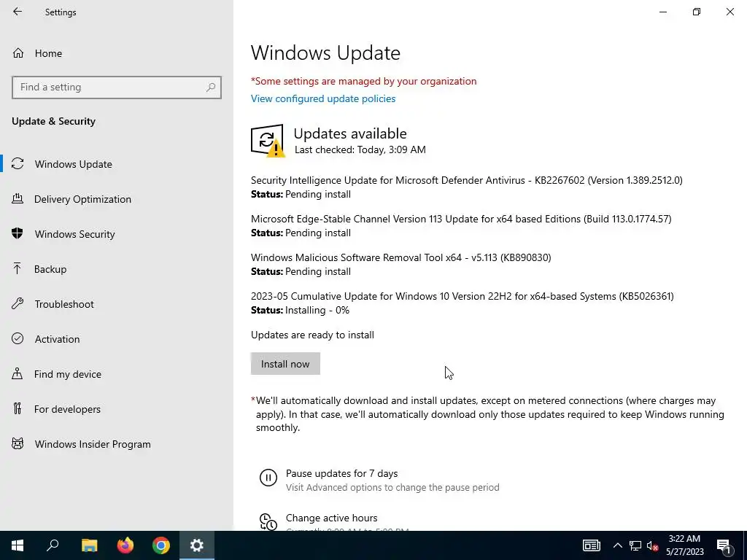Click the Home house icon
747x560 pixels.
pos(18,52)
